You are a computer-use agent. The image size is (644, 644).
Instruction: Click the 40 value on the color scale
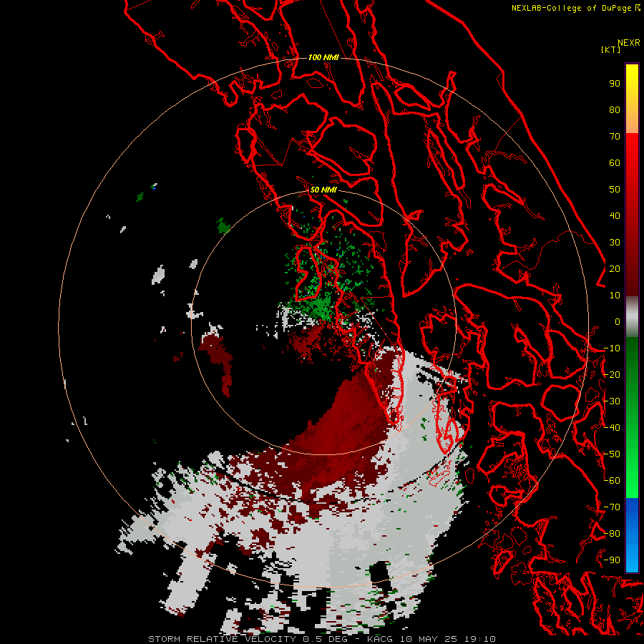click(615, 215)
